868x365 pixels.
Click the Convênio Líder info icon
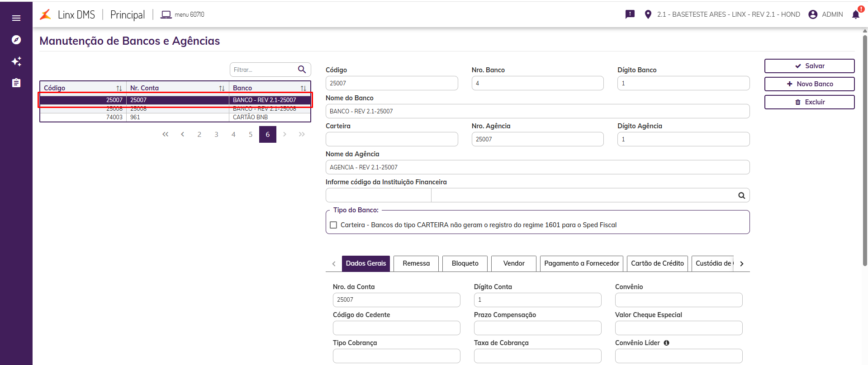tap(666, 343)
